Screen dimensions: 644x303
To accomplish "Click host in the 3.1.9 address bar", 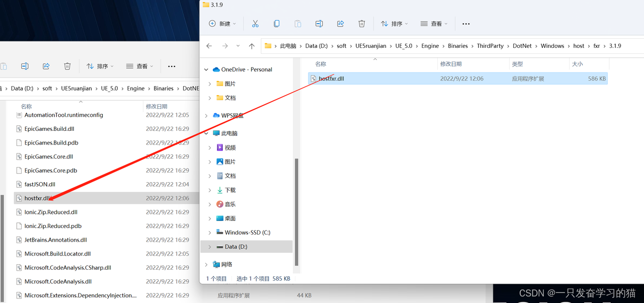I will point(579,46).
